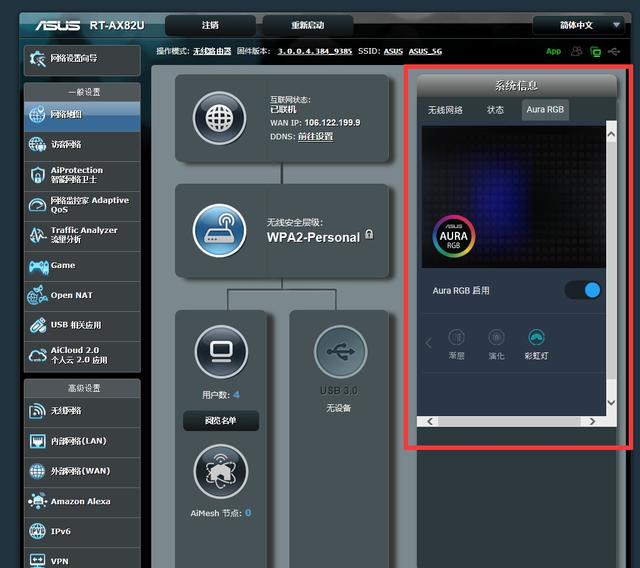The width and height of the screenshot is (640, 568).
Task: Click the AURA RGB logo badge
Action: tap(453, 236)
